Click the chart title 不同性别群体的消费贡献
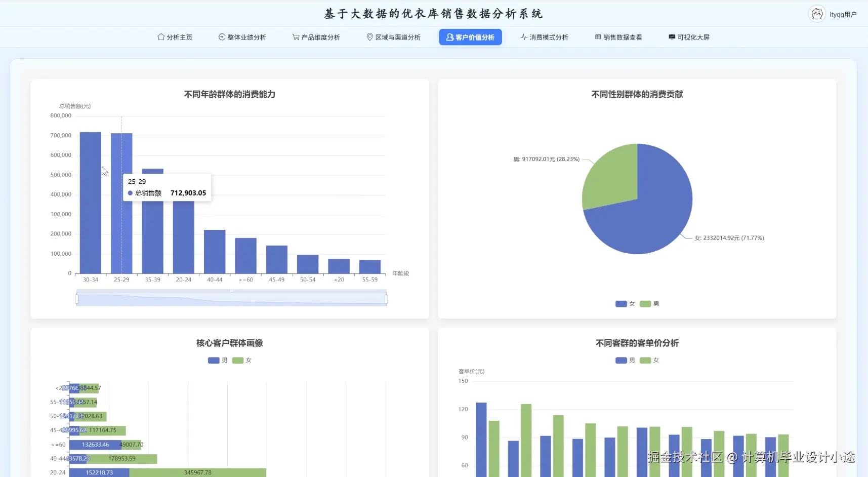The image size is (868, 477). (637, 94)
